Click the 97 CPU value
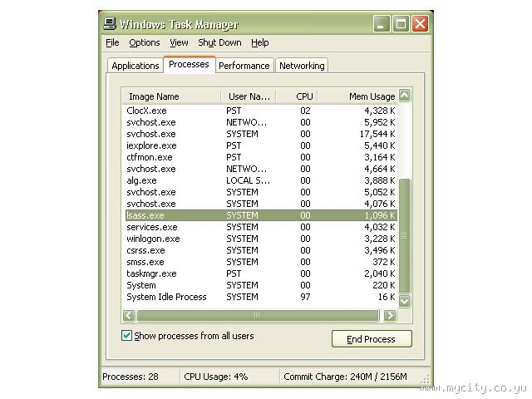 pyautogui.click(x=305, y=297)
